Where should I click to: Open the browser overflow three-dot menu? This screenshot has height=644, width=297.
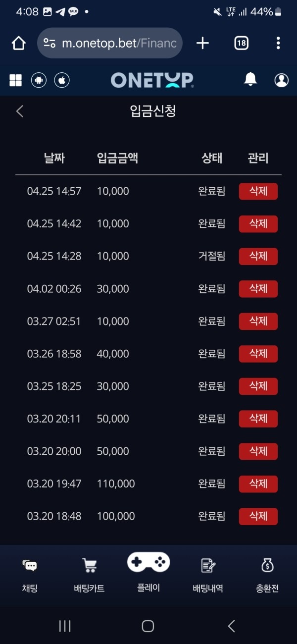tap(278, 43)
